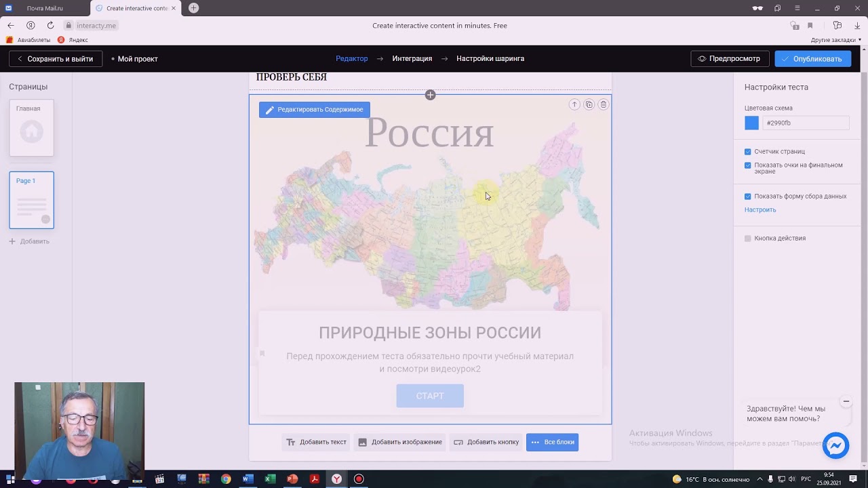Click Сохранить и выйти button
This screenshot has height=488, width=868.
56,59
